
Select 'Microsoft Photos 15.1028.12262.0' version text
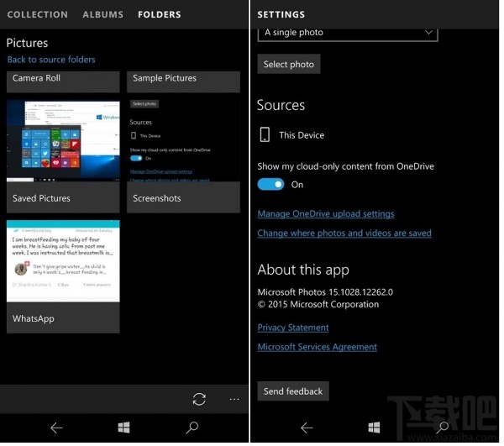[325, 292]
